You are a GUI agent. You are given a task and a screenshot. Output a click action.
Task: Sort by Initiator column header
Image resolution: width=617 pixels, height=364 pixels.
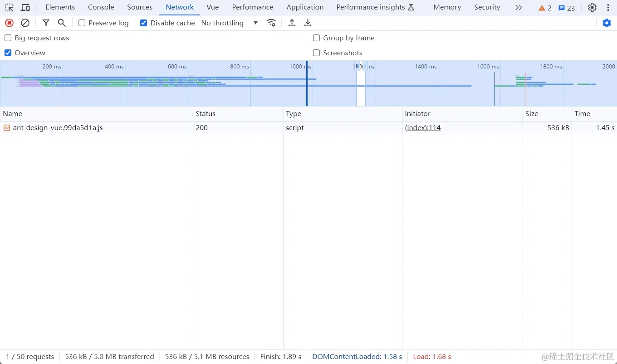point(462,114)
